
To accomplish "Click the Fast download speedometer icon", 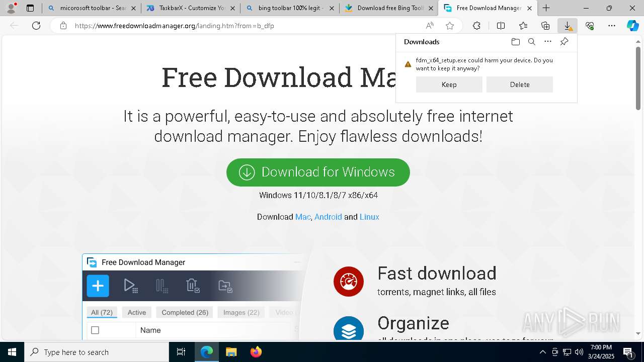I will pyautogui.click(x=349, y=282).
